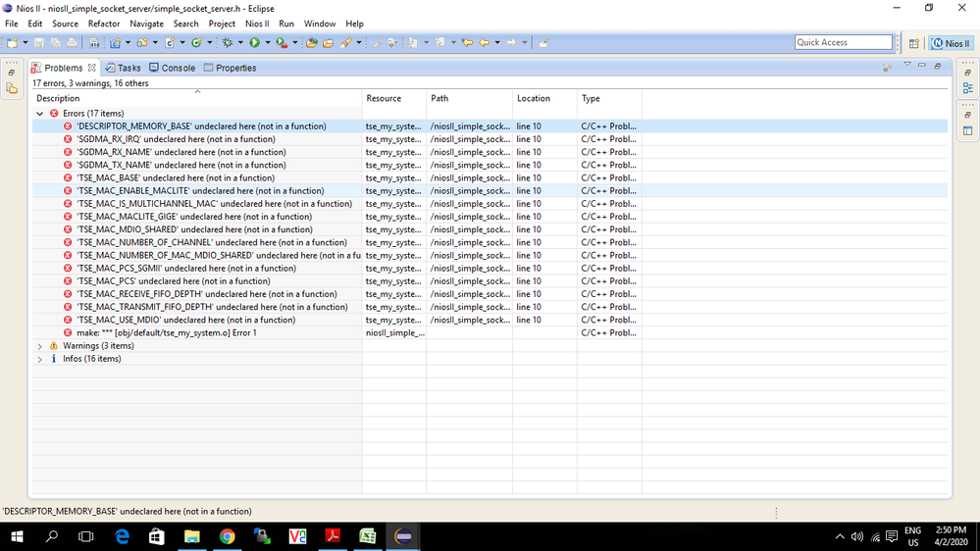Open the Problems View Menu dropdown triangle
Viewport: 980px width, 551px height.
[907, 66]
